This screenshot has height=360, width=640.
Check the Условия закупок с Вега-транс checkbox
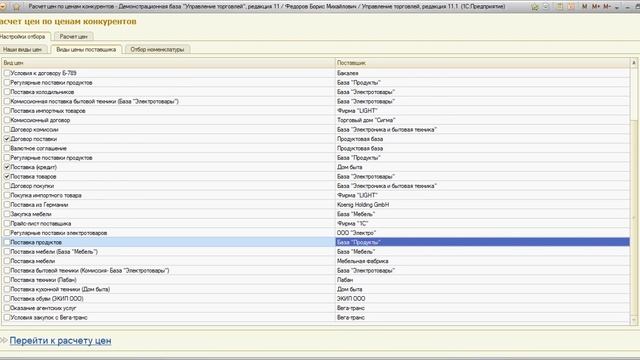click(7, 317)
